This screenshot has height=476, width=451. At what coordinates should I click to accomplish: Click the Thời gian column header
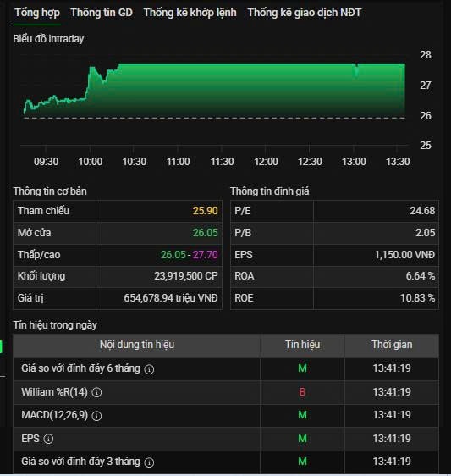click(392, 345)
